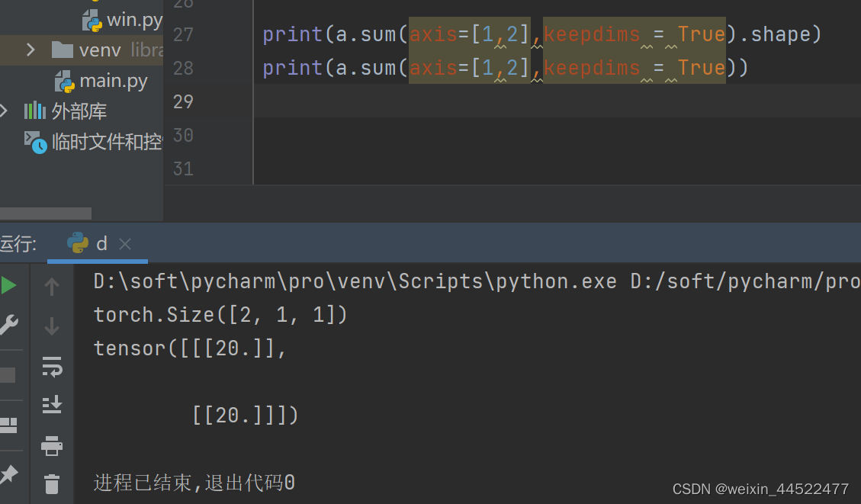Click line number 27 in gutter
861x504 pixels.
pyautogui.click(x=183, y=34)
